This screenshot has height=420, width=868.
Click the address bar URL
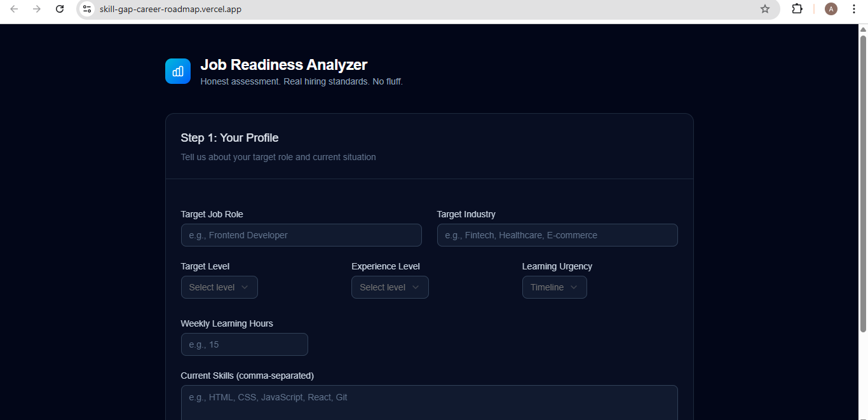(x=170, y=10)
